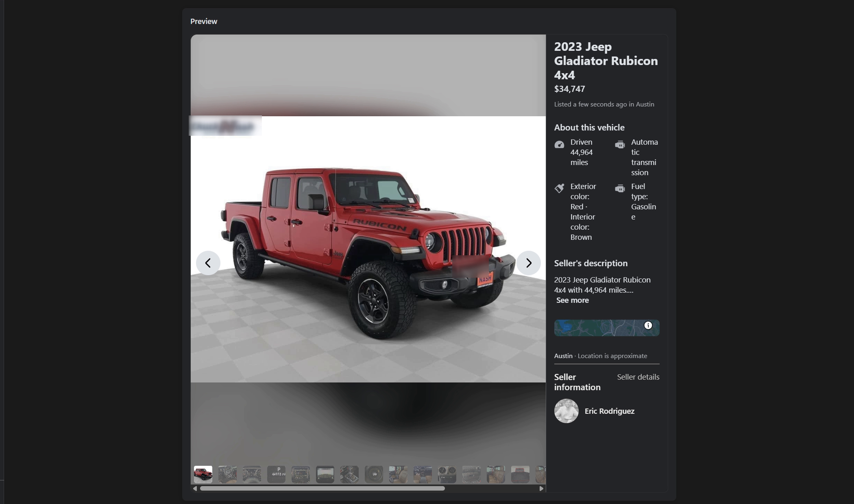This screenshot has height=504, width=854.
Task: Select the twin air vents thumbnail
Action: point(447,475)
